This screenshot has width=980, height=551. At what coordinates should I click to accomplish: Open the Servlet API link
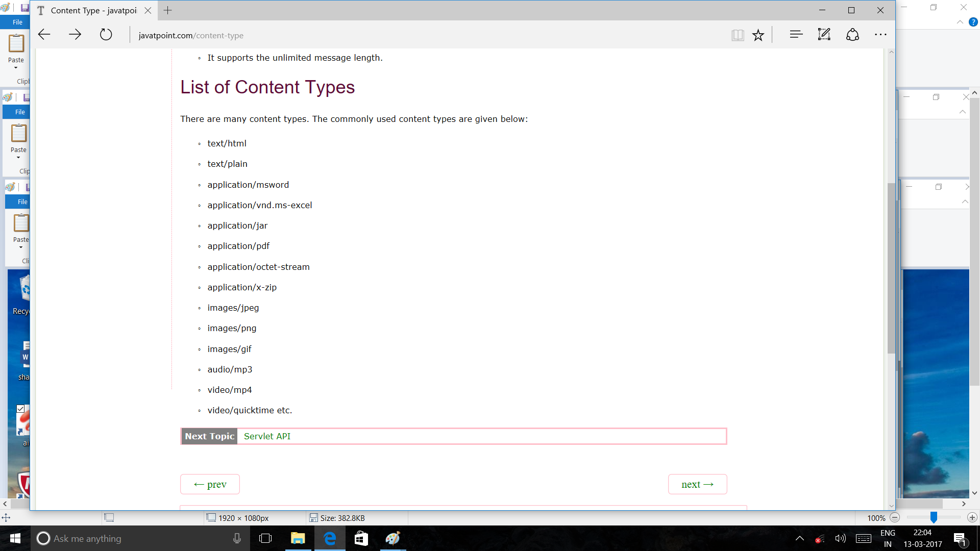(267, 436)
